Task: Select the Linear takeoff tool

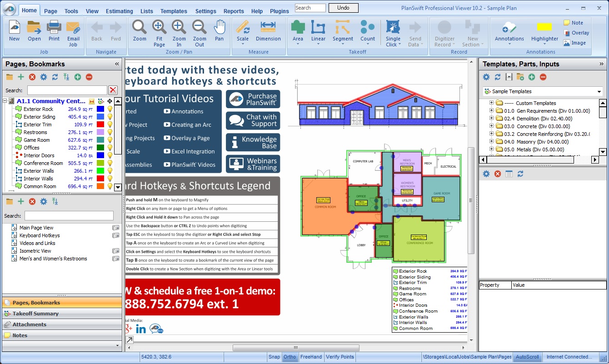Action: click(318, 31)
